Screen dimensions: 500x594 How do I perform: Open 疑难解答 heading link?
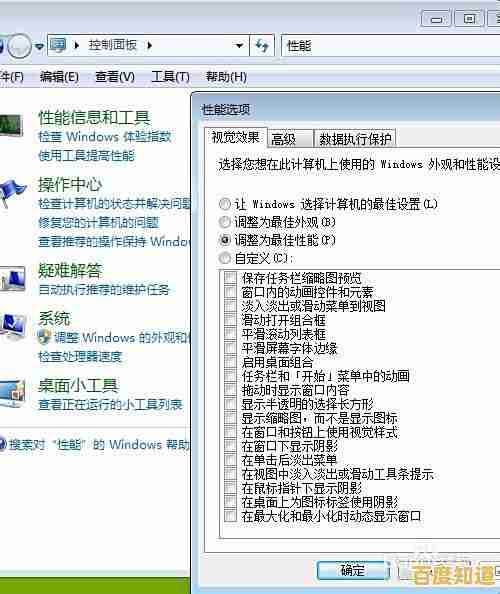70,270
